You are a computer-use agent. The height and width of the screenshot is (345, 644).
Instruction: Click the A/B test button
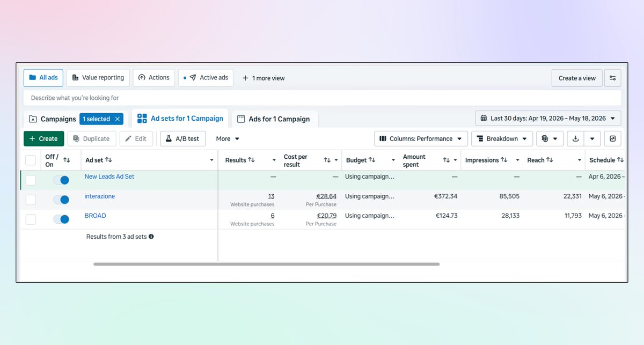(182, 138)
